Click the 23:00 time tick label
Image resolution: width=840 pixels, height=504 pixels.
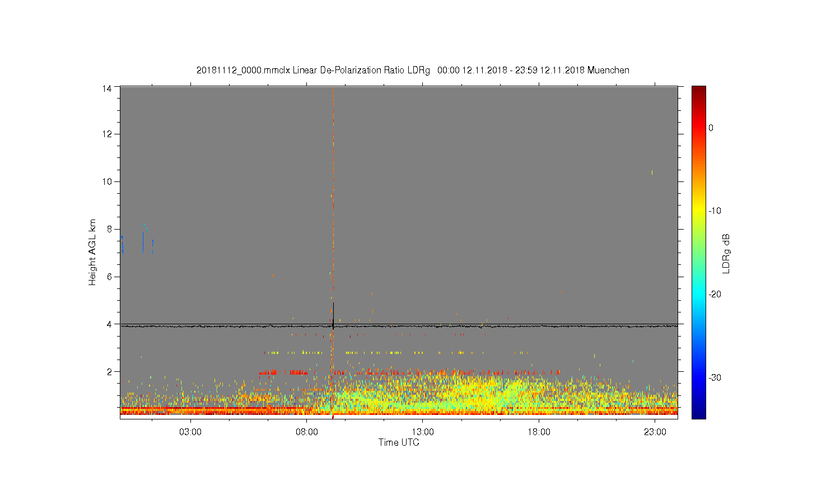[655, 432]
